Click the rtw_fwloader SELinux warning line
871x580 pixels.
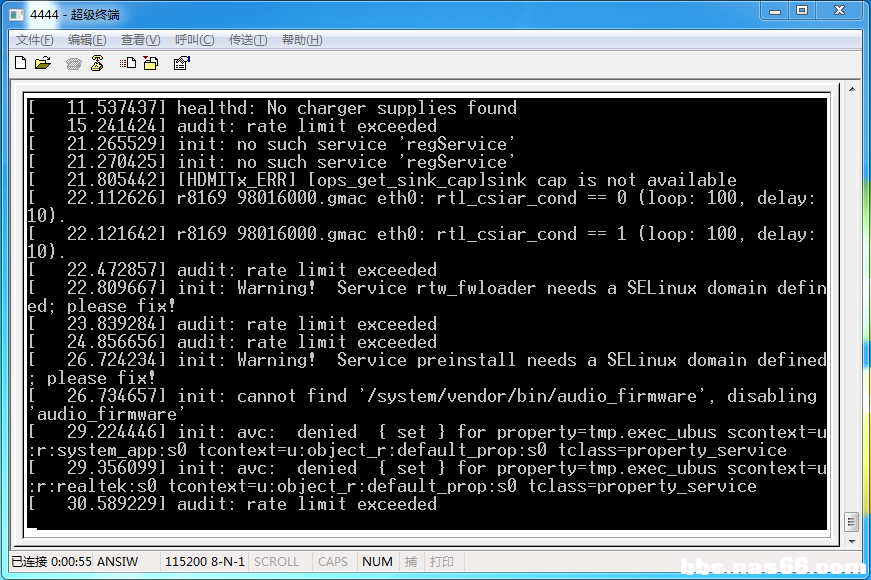[x=427, y=297]
